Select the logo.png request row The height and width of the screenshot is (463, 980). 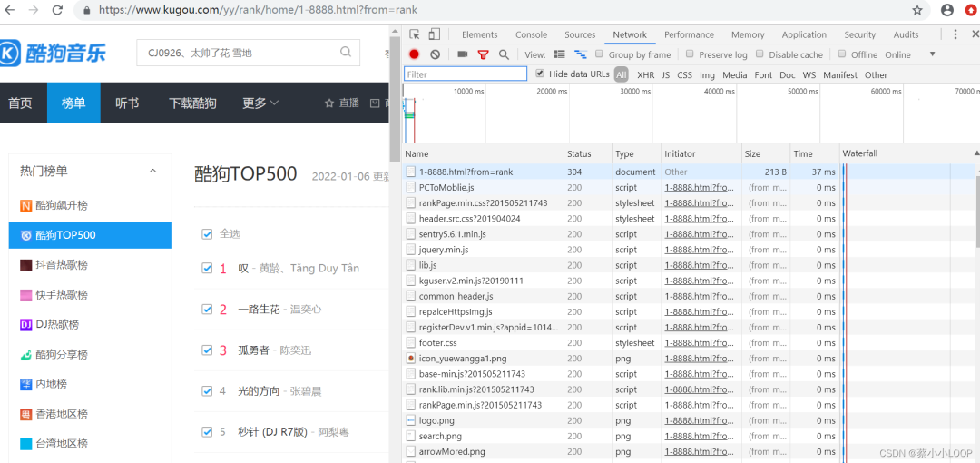(x=689, y=419)
